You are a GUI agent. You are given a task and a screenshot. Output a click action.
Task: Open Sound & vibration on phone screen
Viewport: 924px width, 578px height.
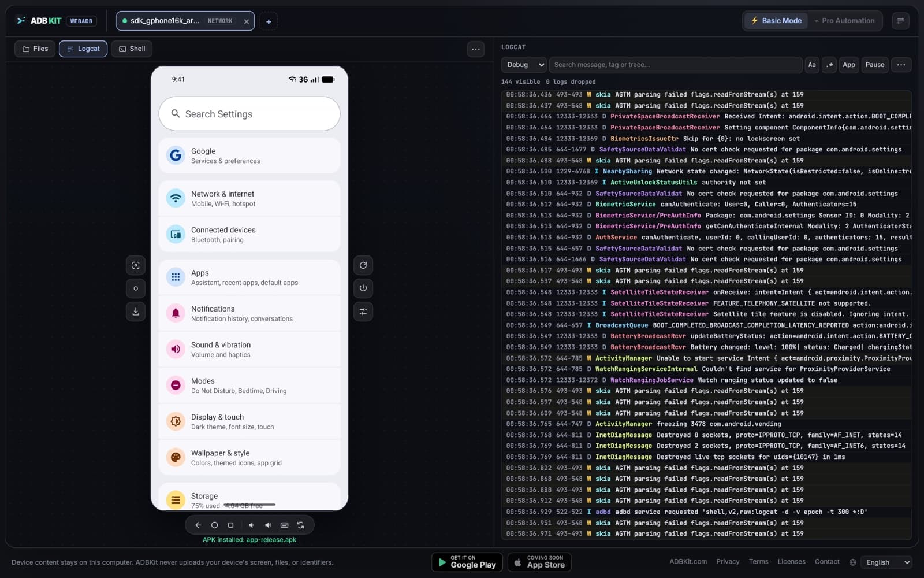pos(249,349)
